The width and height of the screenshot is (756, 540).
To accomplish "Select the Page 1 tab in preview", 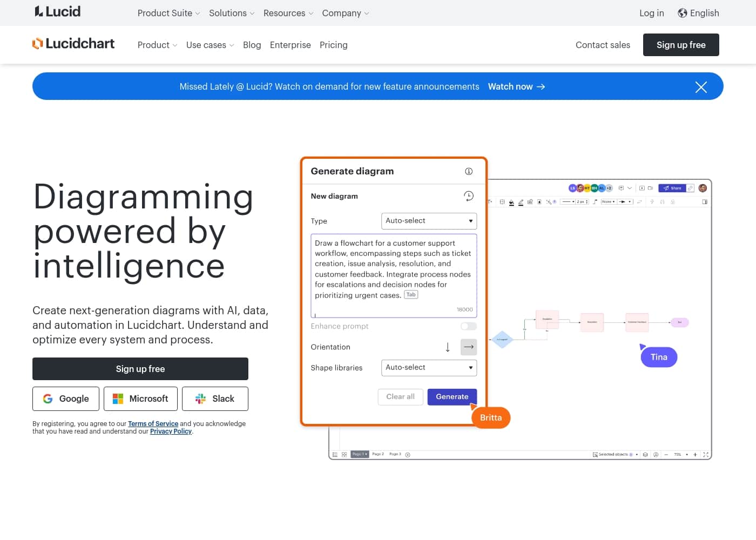I will 360,455.
